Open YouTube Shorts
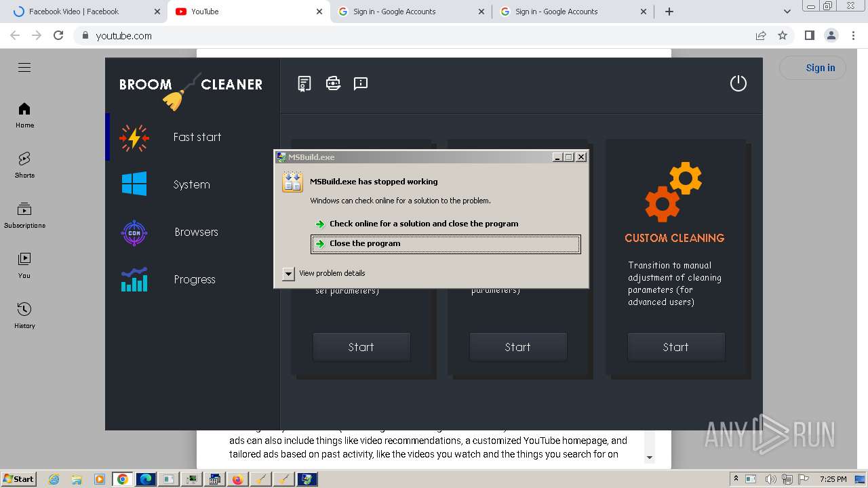The image size is (868, 488). point(24,165)
